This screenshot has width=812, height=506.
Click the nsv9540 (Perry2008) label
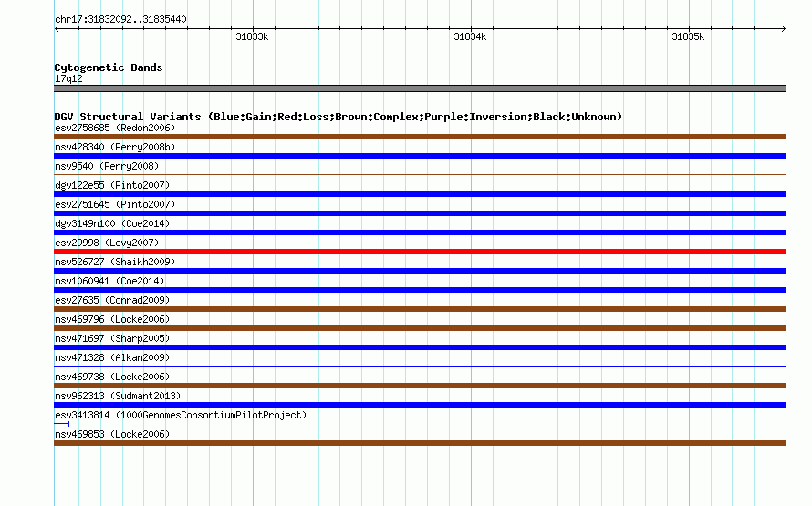(x=107, y=166)
